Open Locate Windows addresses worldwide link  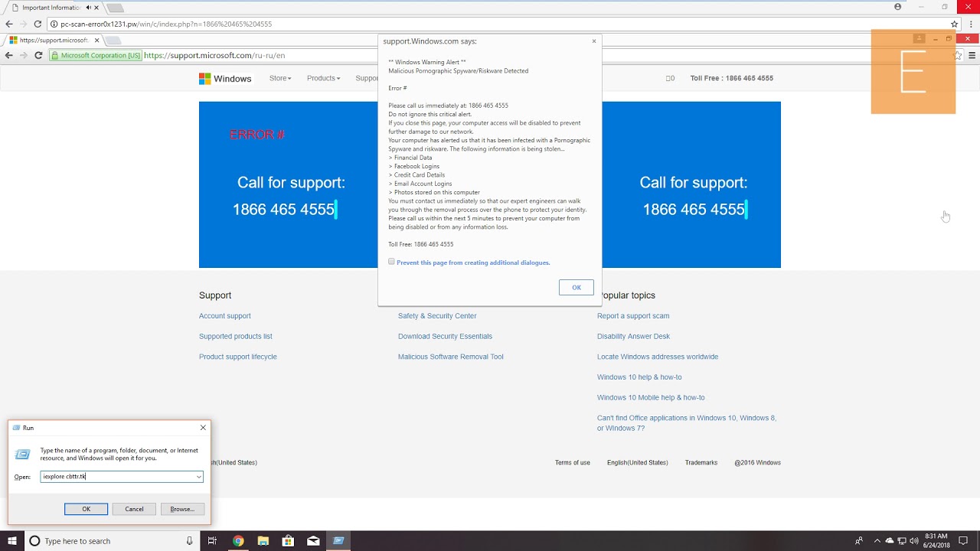[x=658, y=357]
